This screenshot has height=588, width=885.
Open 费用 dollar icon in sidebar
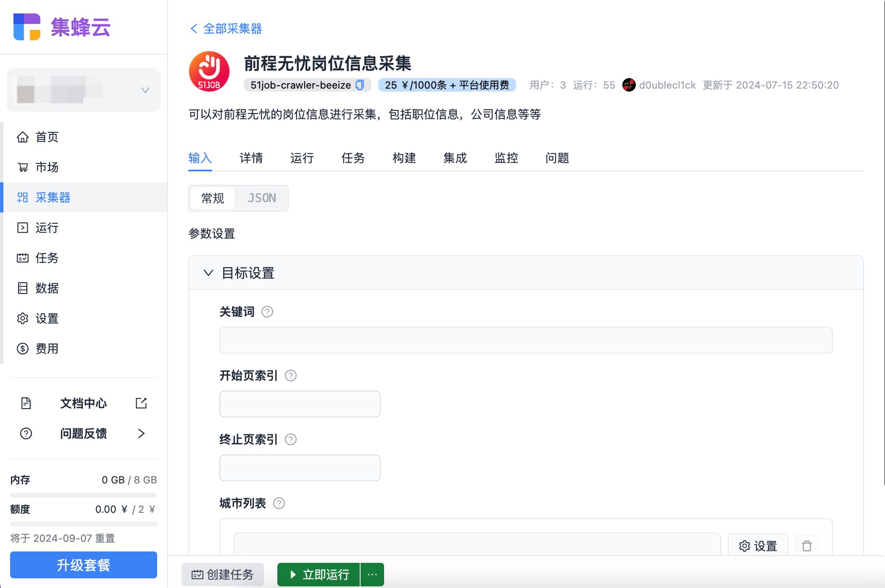tap(23, 349)
